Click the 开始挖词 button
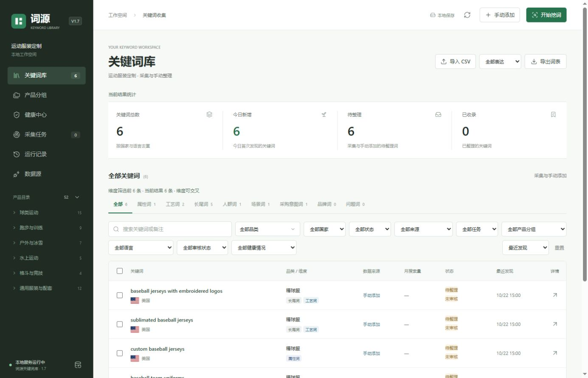588x378 pixels. tap(546, 15)
